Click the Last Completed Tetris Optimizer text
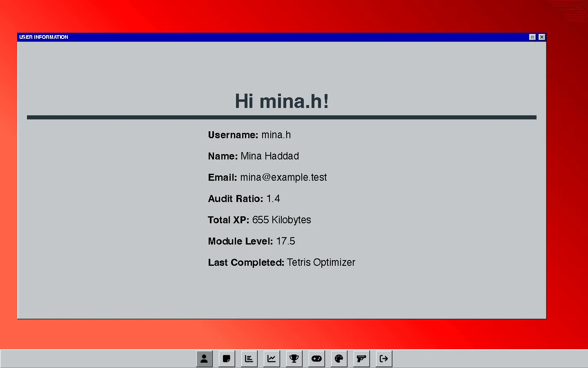Image resolution: width=588 pixels, height=368 pixels. point(321,263)
